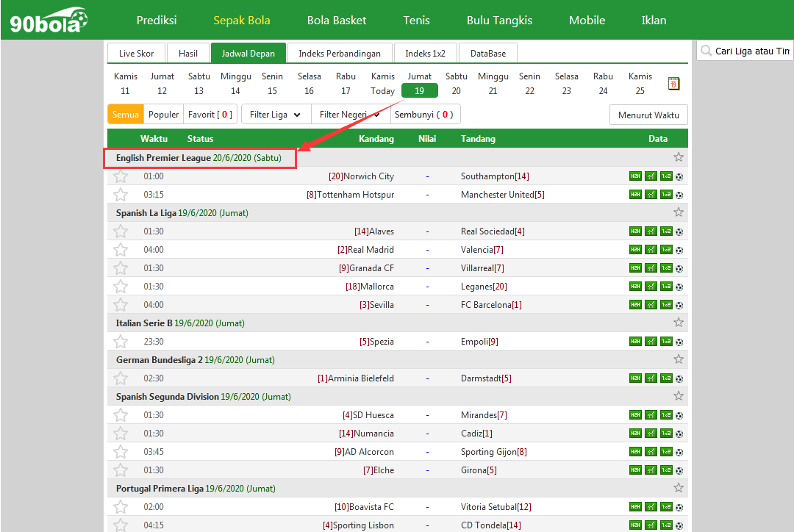Click the Favorit filter button
The height and width of the screenshot is (532, 794).
pyautogui.click(x=210, y=115)
